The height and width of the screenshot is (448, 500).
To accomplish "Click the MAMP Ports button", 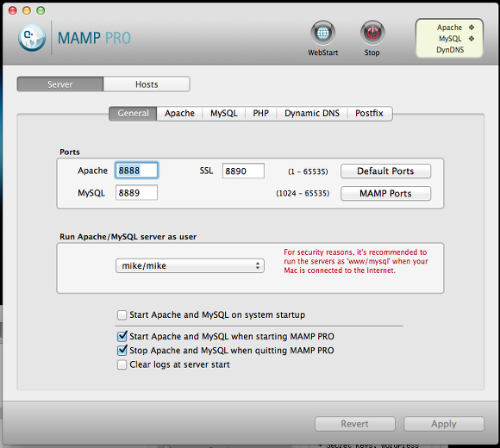I will (385, 193).
